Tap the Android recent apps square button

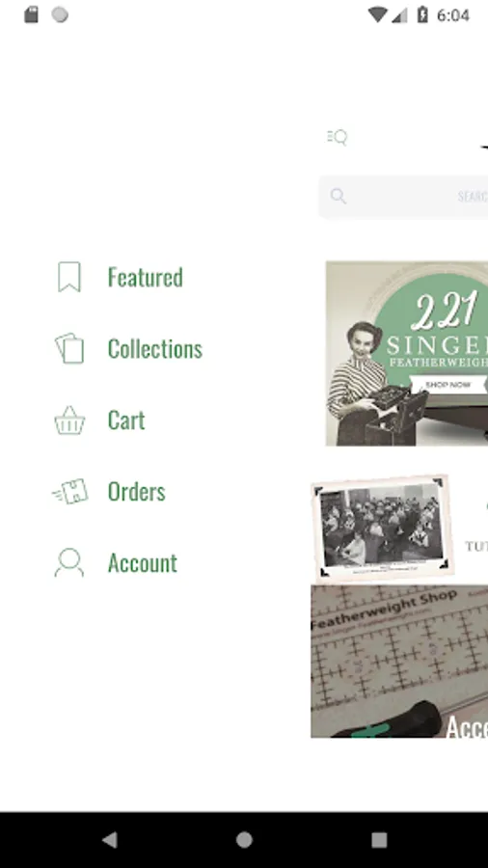tap(379, 840)
